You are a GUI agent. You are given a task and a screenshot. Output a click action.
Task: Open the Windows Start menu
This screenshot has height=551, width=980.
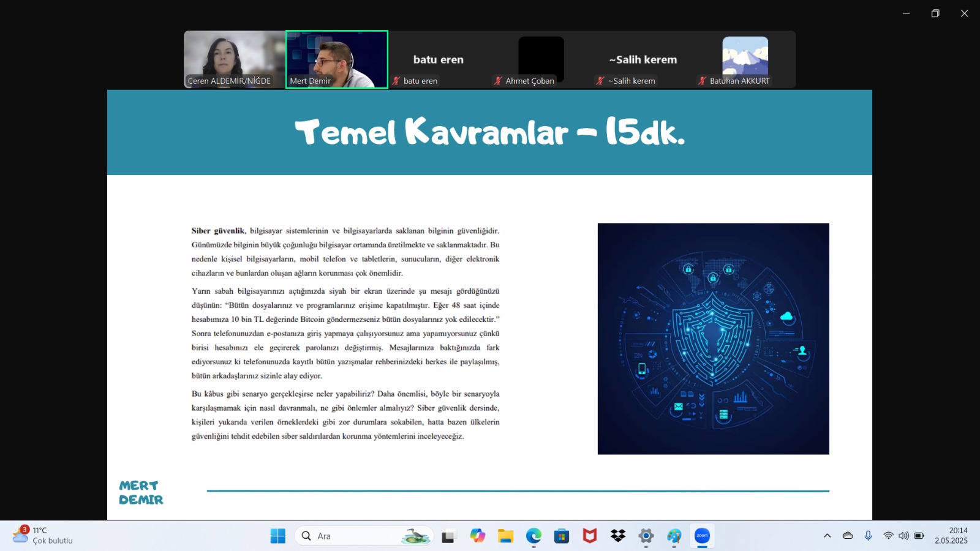click(277, 536)
